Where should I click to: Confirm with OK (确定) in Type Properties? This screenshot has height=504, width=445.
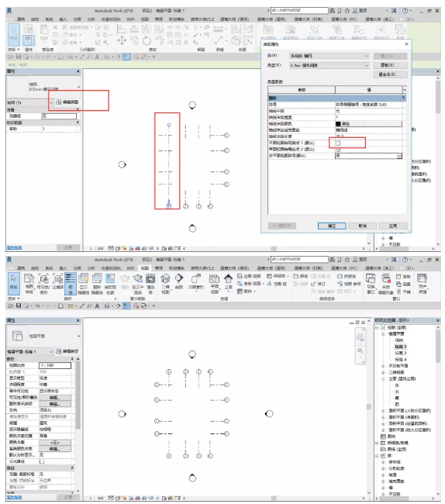click(332, 226)
